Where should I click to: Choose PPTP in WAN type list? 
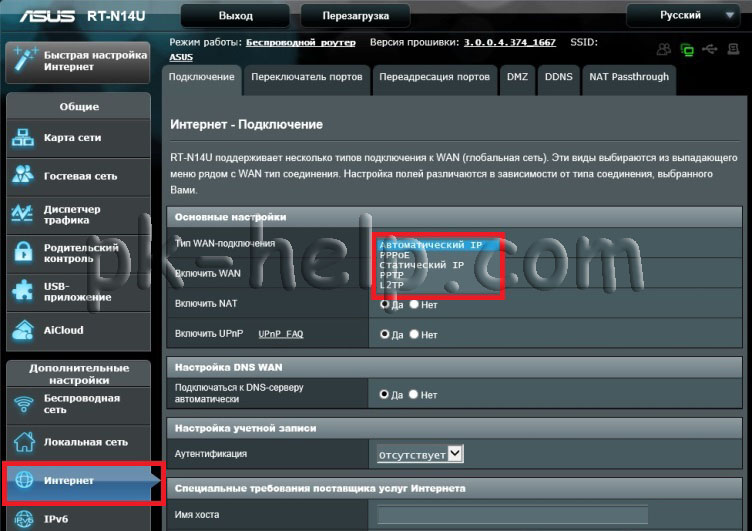(x=437, y=275)
